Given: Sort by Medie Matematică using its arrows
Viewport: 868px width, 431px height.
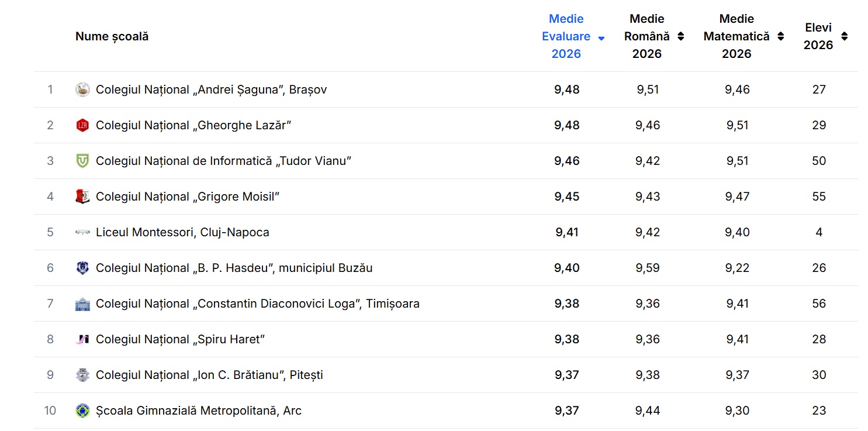Looking at the screenshot, I should coord(780,36).
